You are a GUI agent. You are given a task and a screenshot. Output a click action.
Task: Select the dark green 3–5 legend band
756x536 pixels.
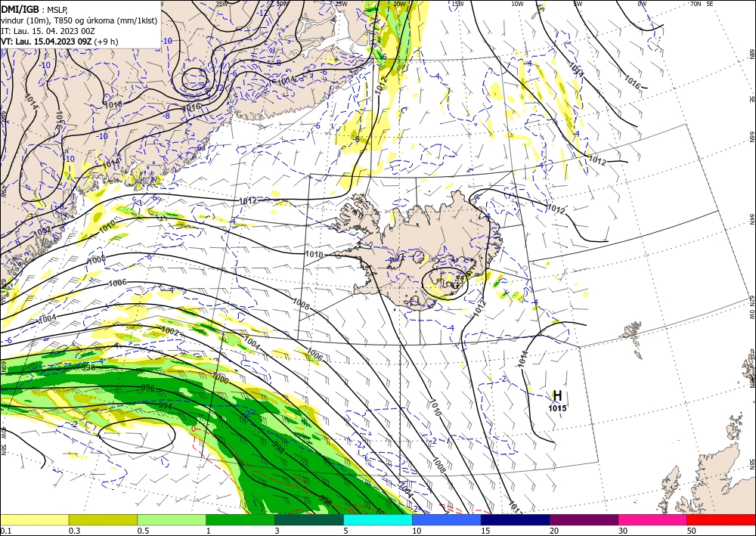[x=309, y=519]
